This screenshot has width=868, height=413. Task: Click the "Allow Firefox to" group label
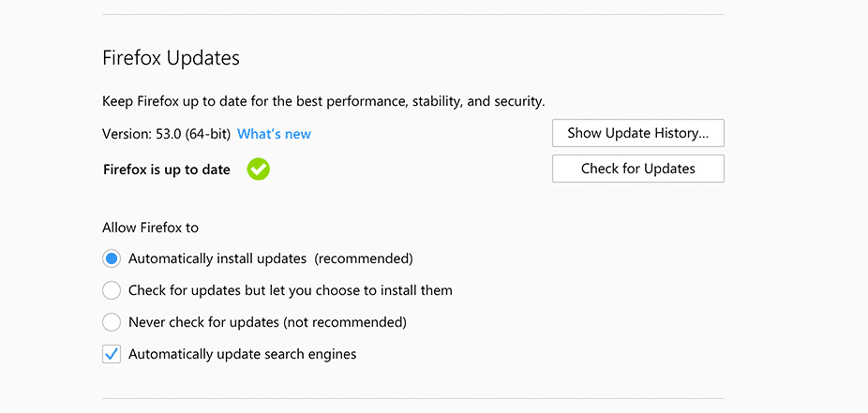[150, 228]
